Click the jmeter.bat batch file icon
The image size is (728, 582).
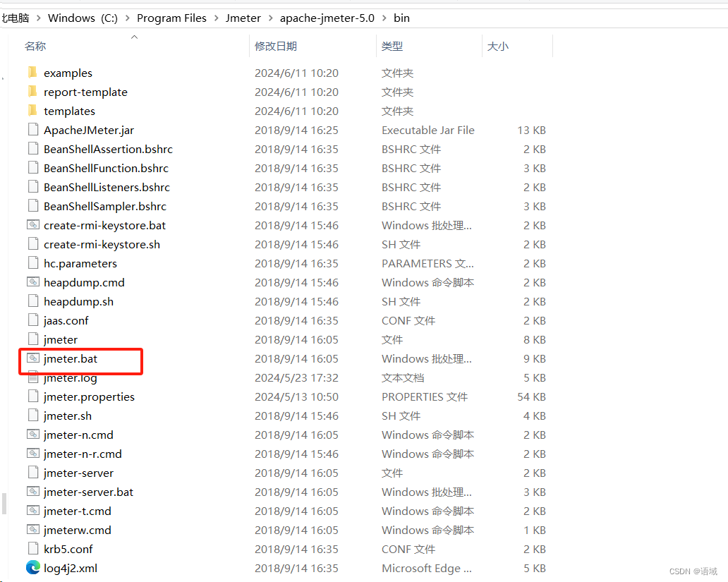pyautogui.click(x=33, y=358)
